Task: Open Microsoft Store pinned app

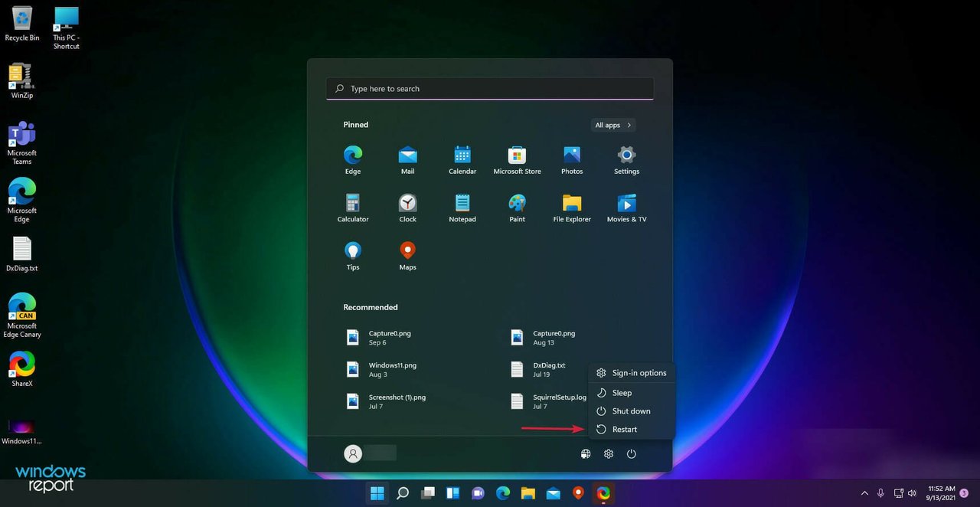Action: tap(518, 160)
